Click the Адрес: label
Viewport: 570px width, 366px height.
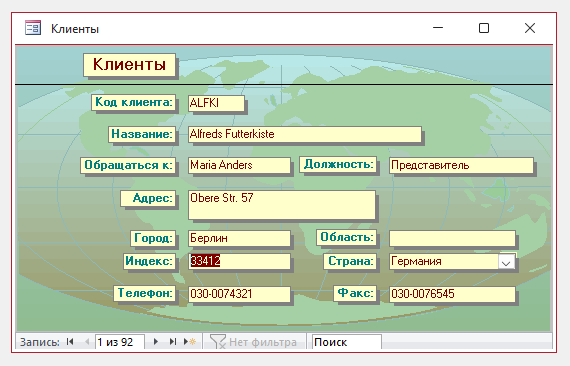pyautogui.click(x=148, y=198)
